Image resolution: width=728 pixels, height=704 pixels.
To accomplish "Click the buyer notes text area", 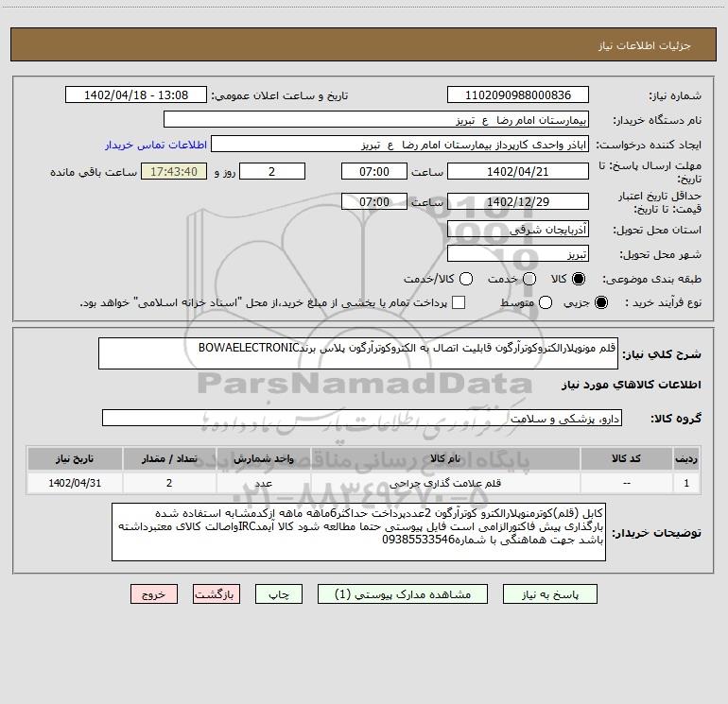I will (x=358, y=532).
